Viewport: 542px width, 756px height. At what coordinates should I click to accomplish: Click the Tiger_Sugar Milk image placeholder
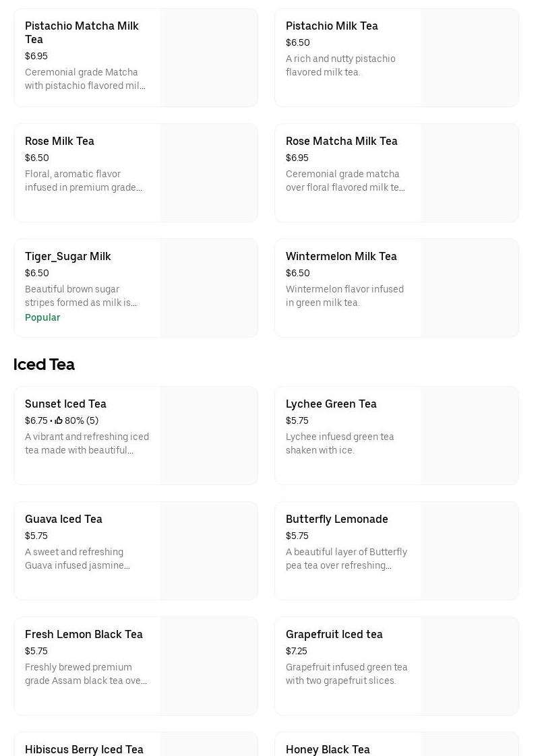[208, 288]
